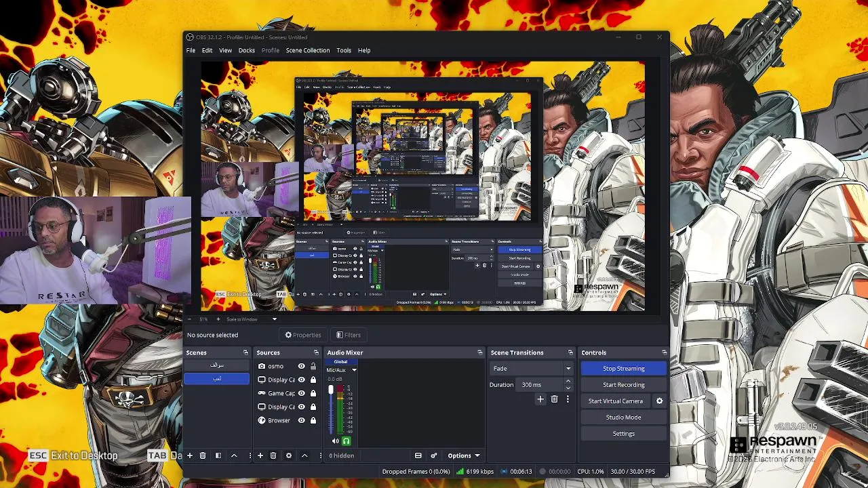Float the Scene Transitions dock icon
This screenshot has width=868, height=488.
pos(570,352)
